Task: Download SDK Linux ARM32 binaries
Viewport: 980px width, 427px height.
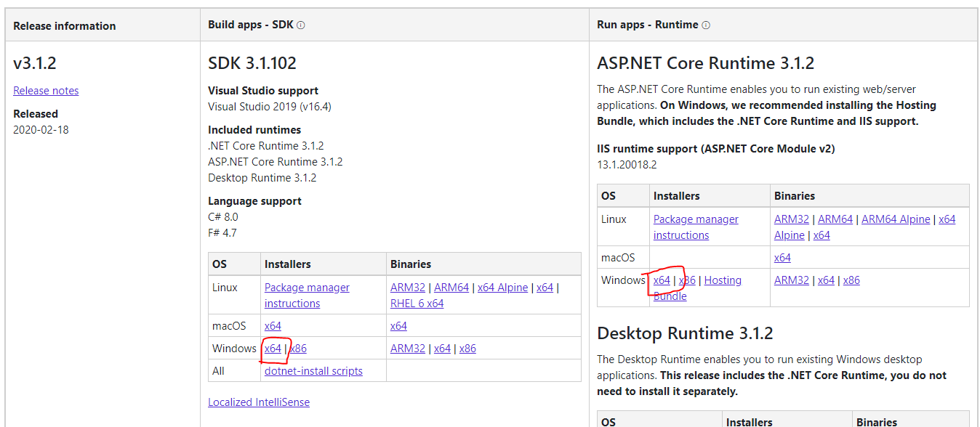Action: [x=408, y=288]
